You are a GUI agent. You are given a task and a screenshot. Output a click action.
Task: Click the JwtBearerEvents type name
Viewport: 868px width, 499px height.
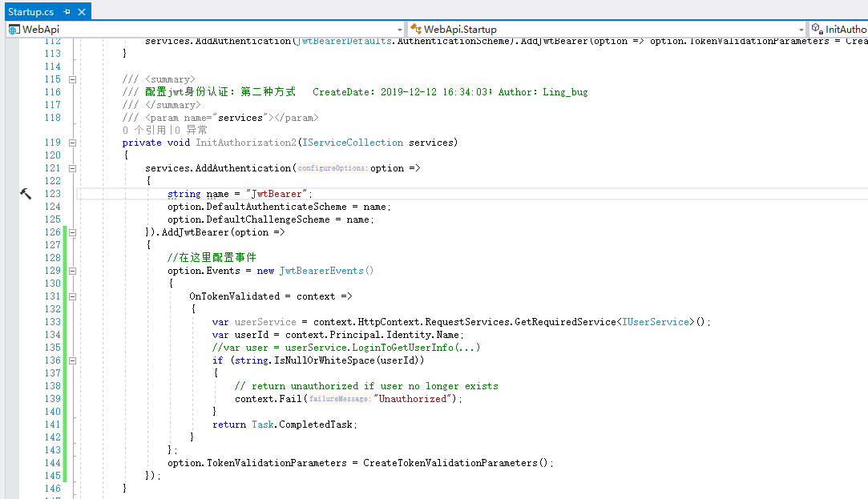pyautogui.click(x=321, y=271)
